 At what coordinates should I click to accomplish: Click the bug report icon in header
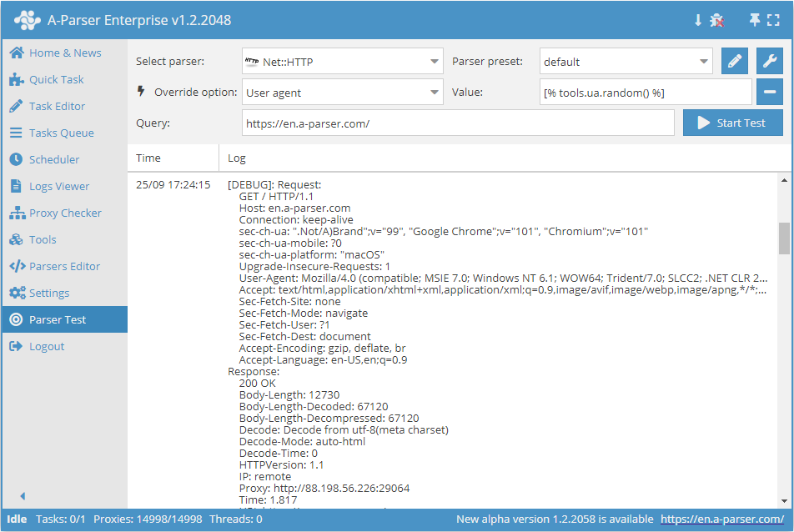pyautogui.click(x=716, y=20)
